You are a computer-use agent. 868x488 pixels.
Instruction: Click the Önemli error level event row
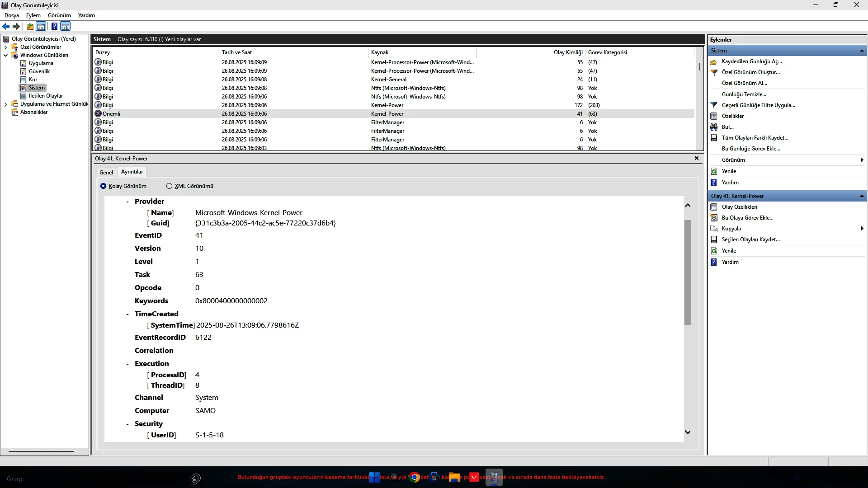(111, 114)
